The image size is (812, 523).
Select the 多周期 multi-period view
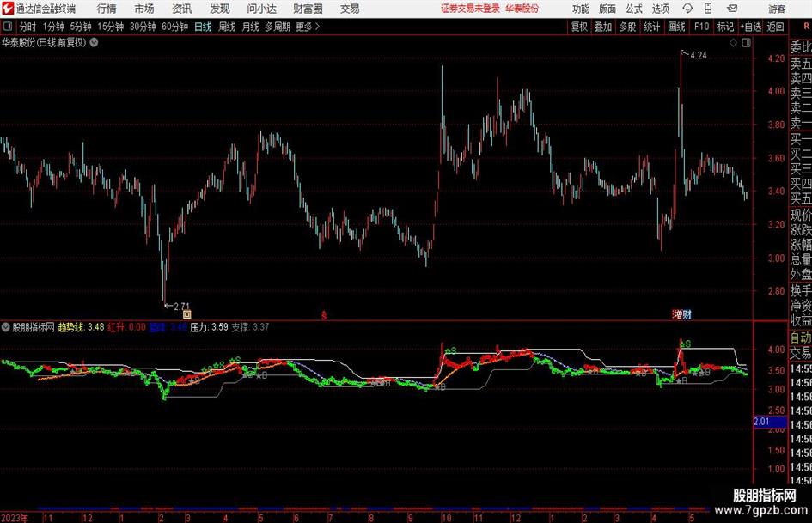point(278,27)
